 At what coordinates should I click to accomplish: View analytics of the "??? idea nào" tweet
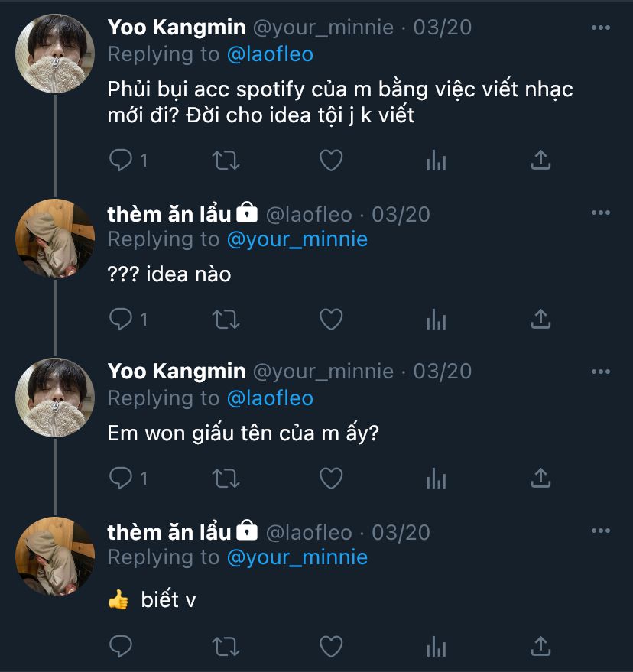coord(436,319)
